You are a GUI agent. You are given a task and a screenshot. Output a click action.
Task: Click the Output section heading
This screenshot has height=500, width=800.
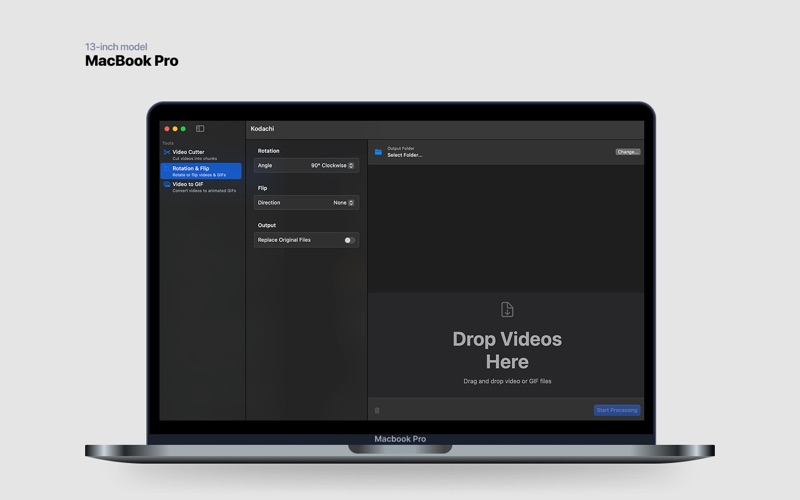pyautogui.click(x=266, y=225)
